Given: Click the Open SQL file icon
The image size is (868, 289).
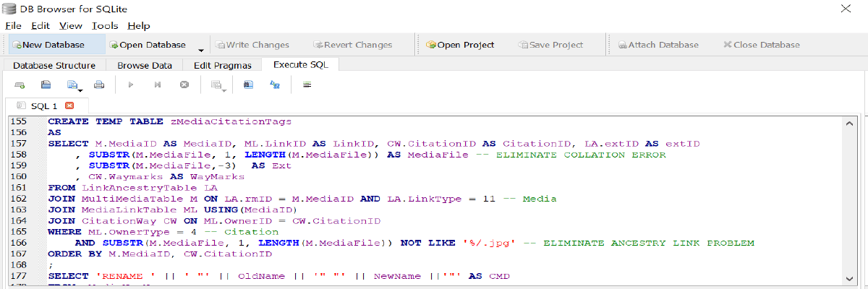Looking at the screenshot, I should (x=46, y=85).
